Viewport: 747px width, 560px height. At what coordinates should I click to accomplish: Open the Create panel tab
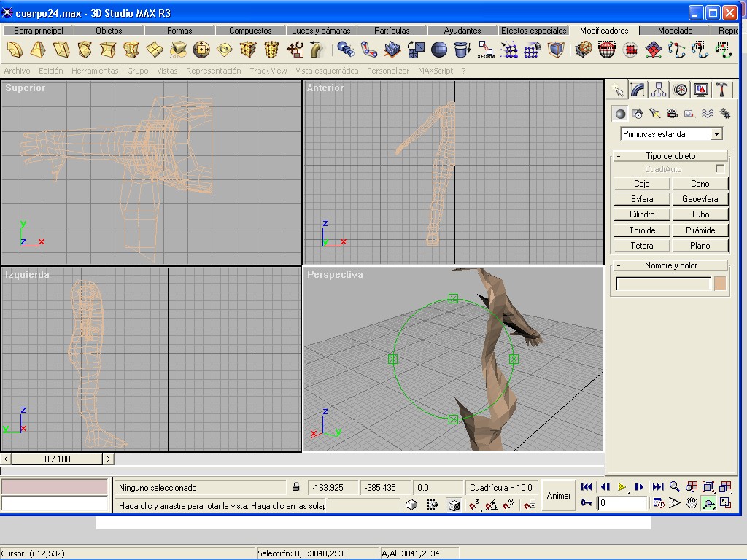click(x=618, y=90)
